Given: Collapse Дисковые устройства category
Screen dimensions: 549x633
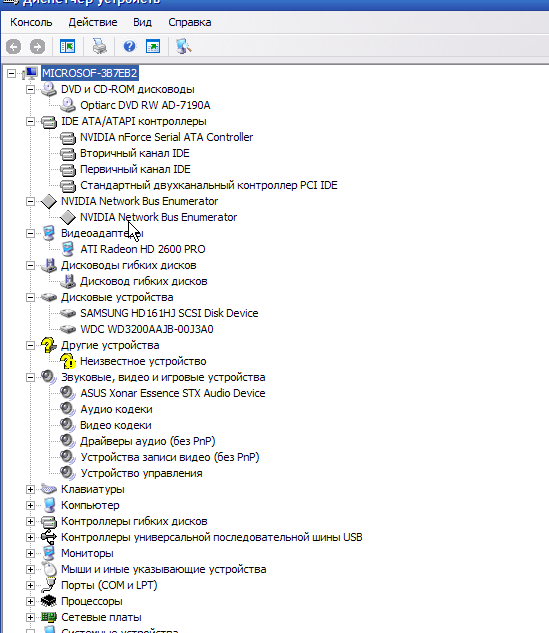Looking at the screenshot, I should (x=30, y=298).
